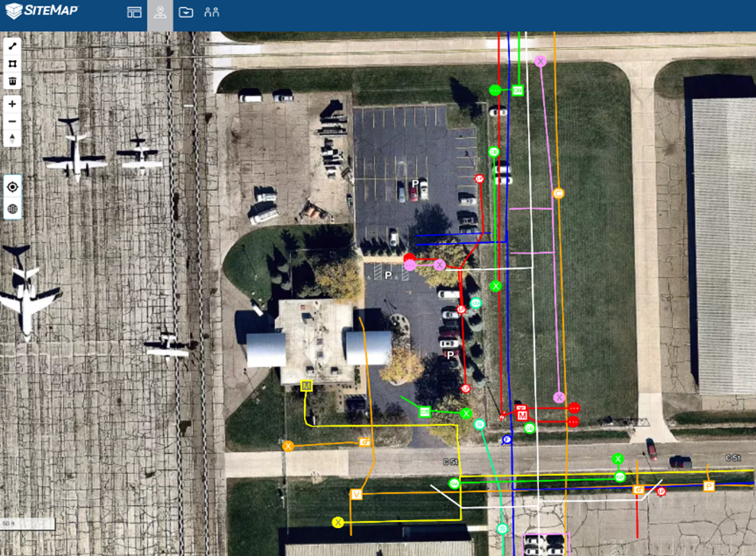The width and height of the screenshot is (756, 556).
Task: Open the Projects folder menu item
Action: click(185, 12)
